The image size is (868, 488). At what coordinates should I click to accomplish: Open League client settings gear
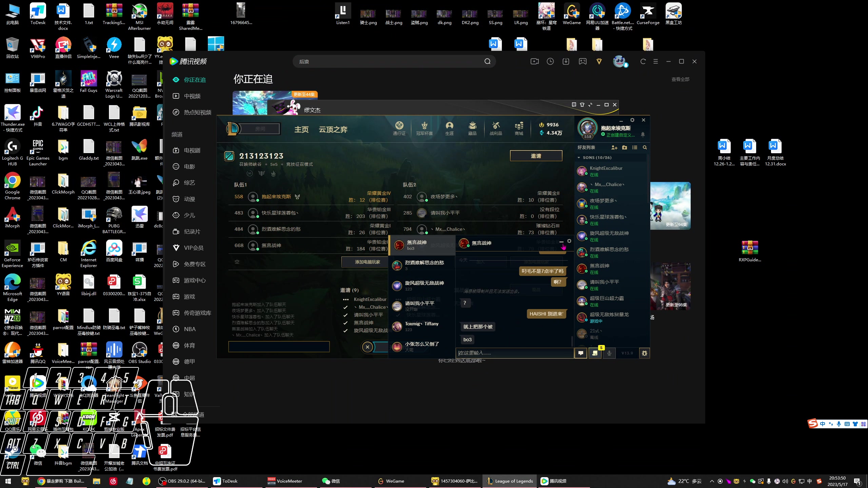[x=632, y=120]
